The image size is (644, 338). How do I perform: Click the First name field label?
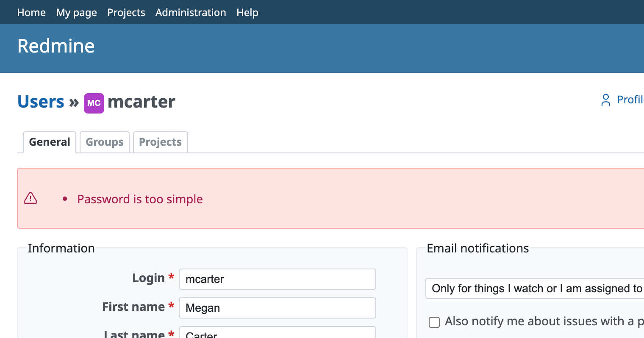point(133,307)
